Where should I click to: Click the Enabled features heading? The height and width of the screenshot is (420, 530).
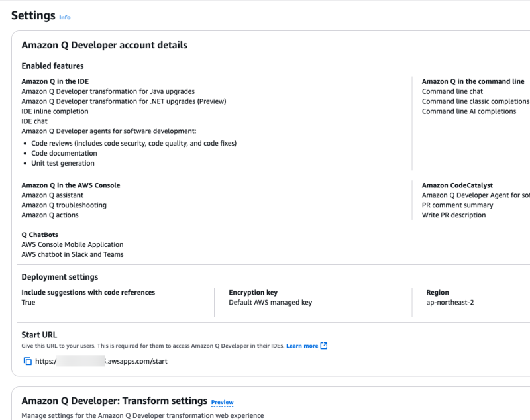[52, 66]
